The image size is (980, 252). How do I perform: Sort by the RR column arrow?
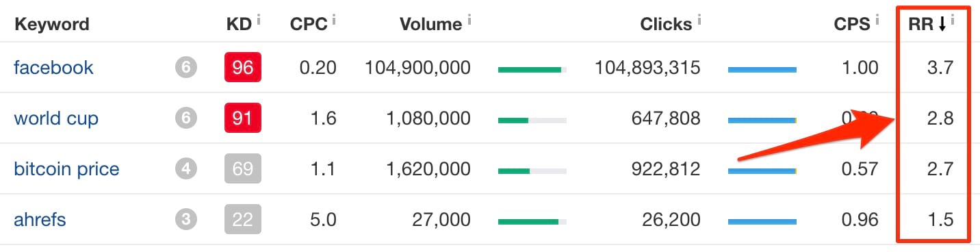(942, 25)
